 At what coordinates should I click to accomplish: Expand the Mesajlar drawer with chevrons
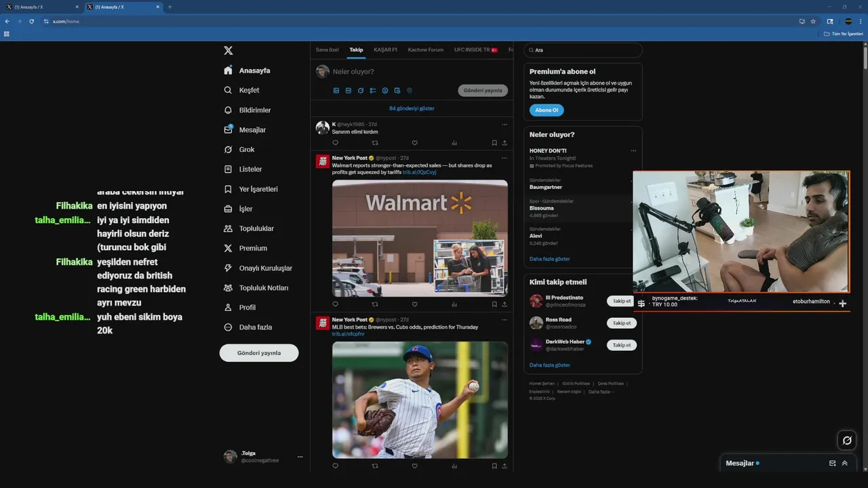click(845, 463)
